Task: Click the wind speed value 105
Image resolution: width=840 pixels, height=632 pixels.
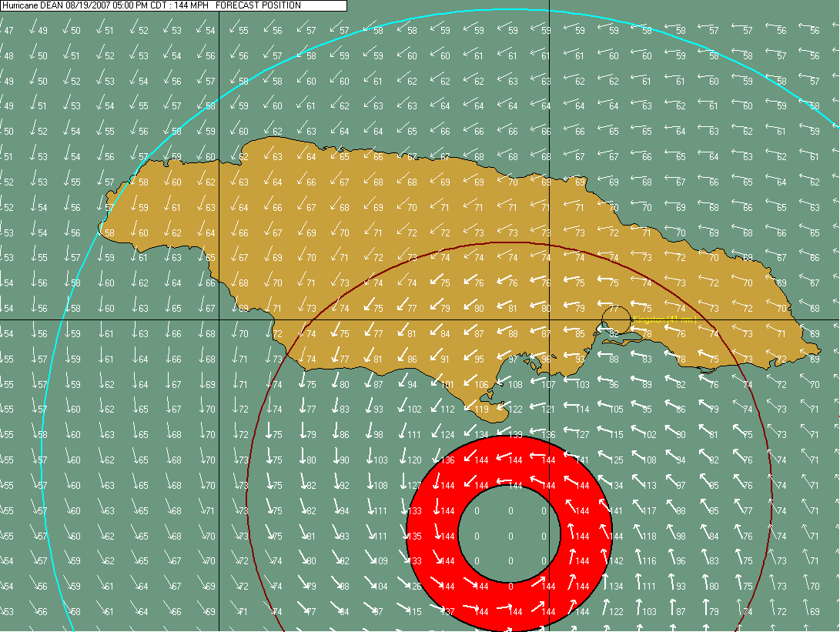Action: pos(616,410)
